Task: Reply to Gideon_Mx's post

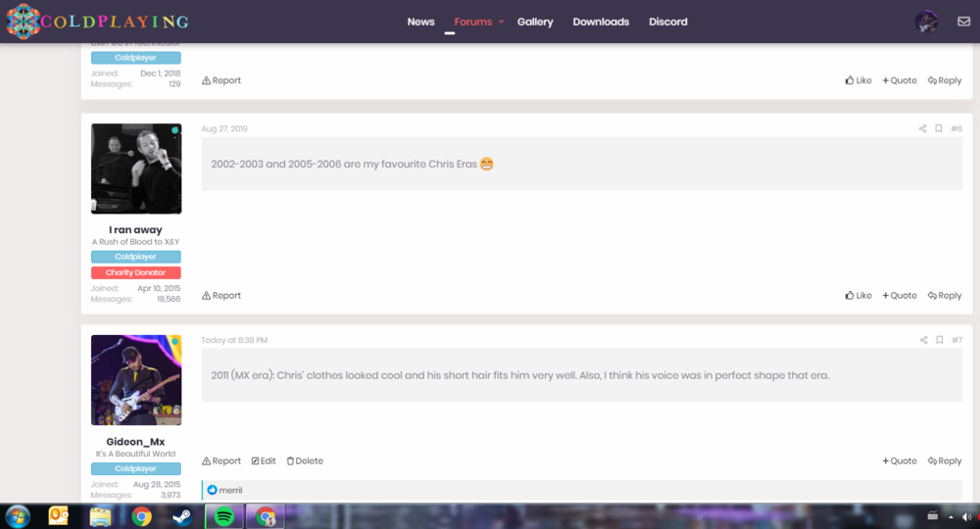Action: pyautogui.click(x=945, y=461)
